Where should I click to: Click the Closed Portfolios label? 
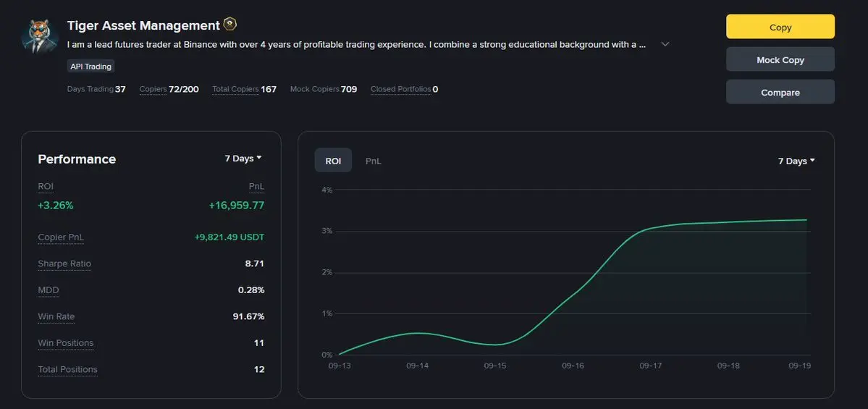click(400, 89)
